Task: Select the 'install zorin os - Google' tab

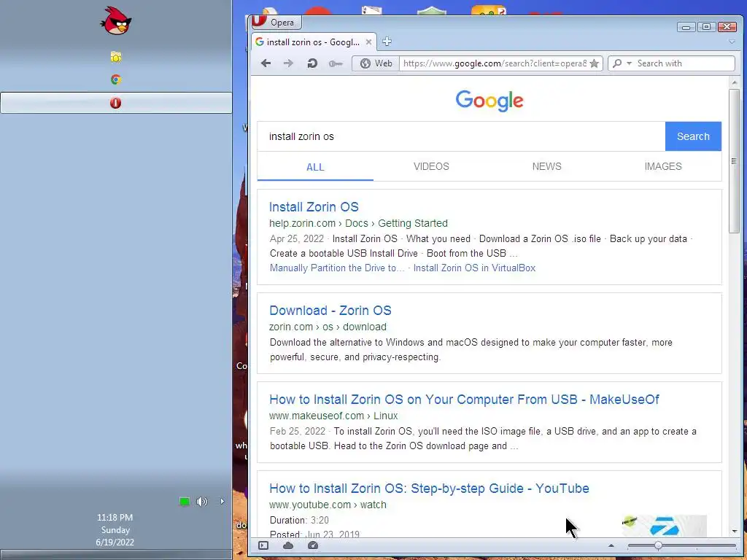Action: 313,42
